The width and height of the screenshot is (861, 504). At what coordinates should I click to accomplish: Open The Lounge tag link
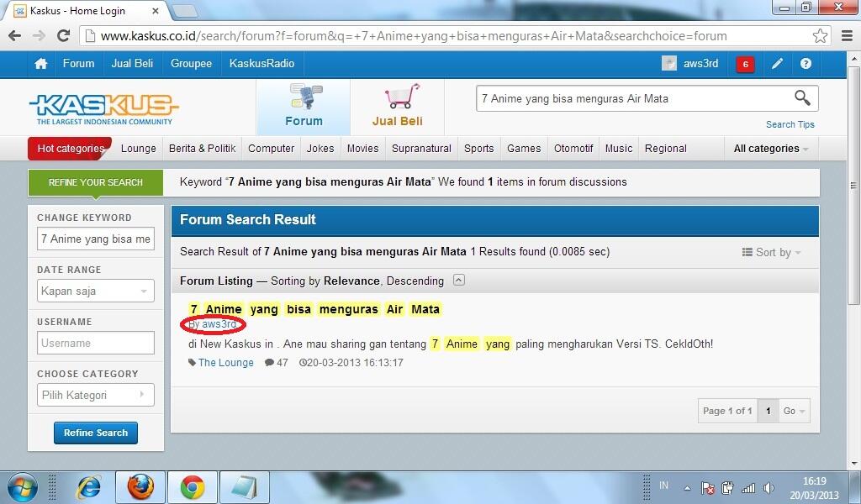(225, 363)
